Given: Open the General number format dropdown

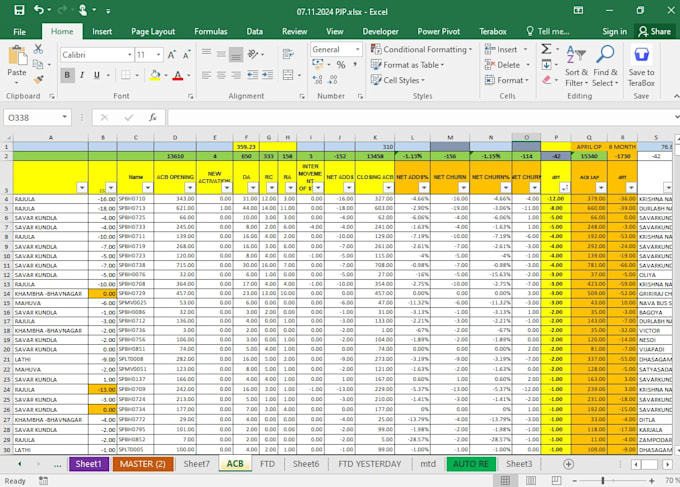Looking at the screenshot, I should tap(357, 49).
